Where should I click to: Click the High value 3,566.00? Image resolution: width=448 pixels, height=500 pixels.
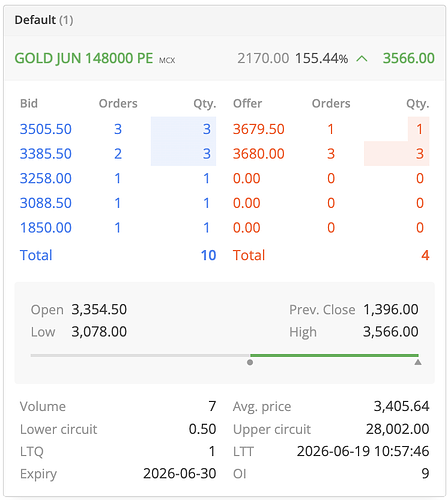pyautogui.click(x=391, y=332)
